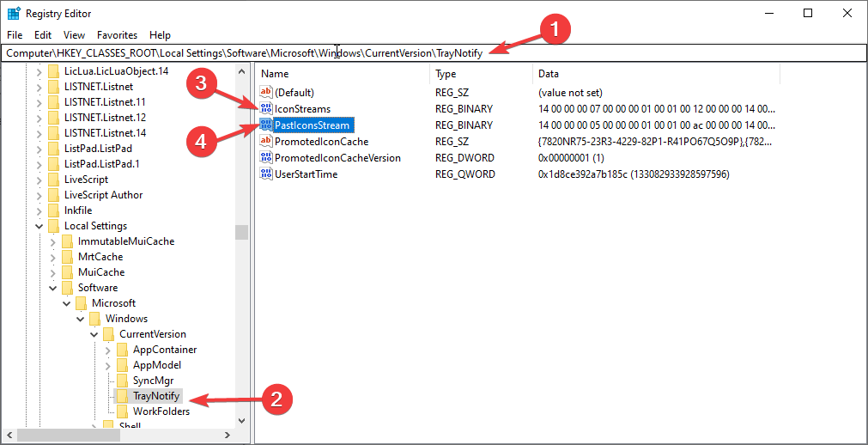Collapse the CurrentVersion tree node
The width and height of the screenshot is (868, 445).
[94, 334]
